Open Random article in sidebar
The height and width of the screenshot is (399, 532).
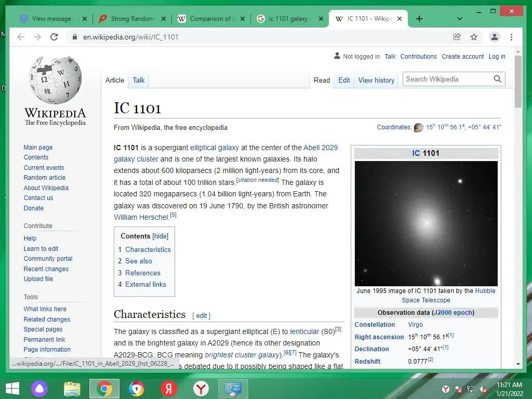coord(45,178)
